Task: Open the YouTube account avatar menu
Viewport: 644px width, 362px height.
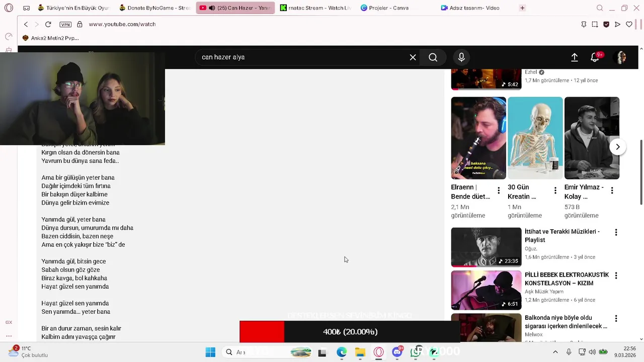Action: click(x=621, y=57)
